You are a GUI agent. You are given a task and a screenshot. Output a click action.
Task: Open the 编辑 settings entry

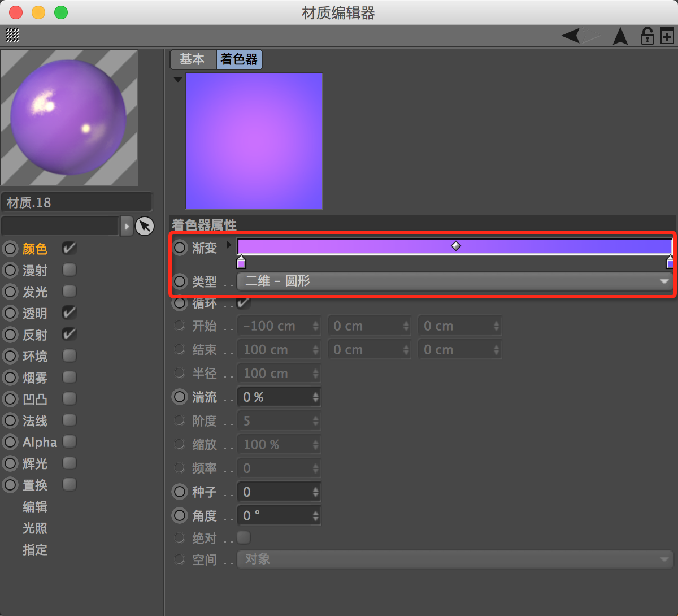pos(35,506)
